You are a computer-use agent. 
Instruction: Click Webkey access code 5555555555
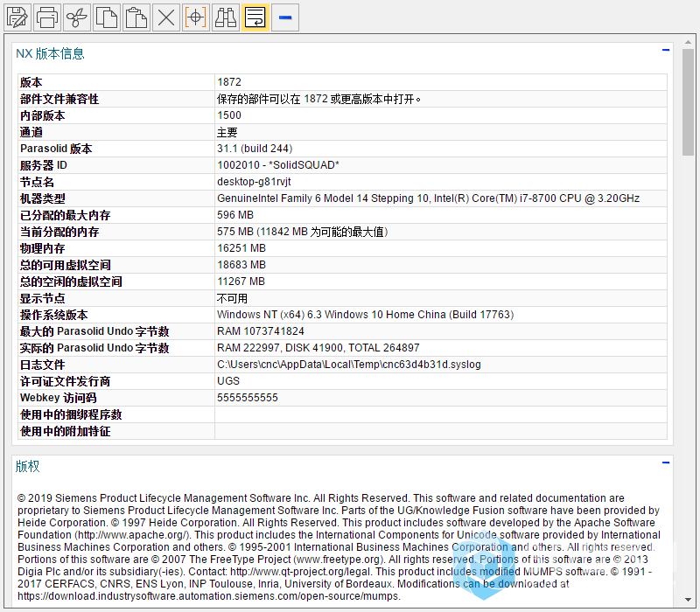pyautogui.click(x=248, y=398)
